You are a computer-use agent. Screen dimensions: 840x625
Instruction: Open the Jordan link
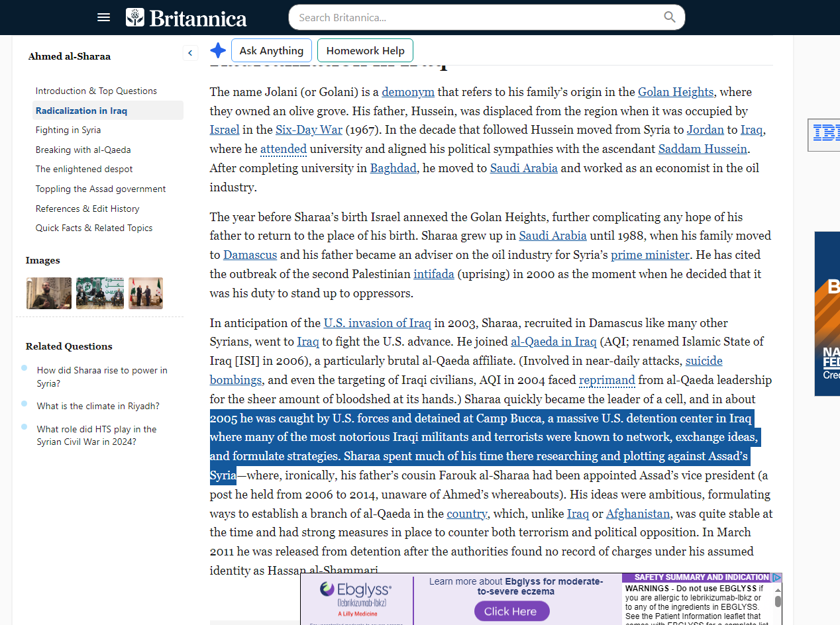pyautogui.click(x=706, y=130)
